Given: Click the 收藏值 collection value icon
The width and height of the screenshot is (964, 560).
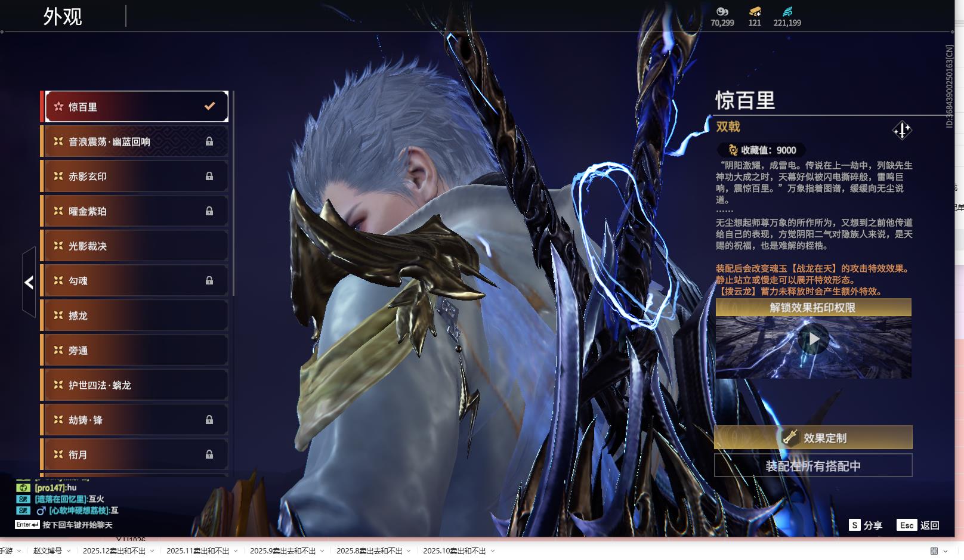Looking at the screenshot, I should tap(733, 150).
